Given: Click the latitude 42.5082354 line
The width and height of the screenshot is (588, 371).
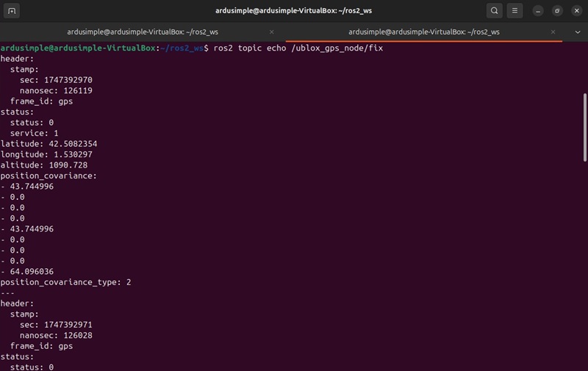Looking at the screenshot, I should [49, 144].
